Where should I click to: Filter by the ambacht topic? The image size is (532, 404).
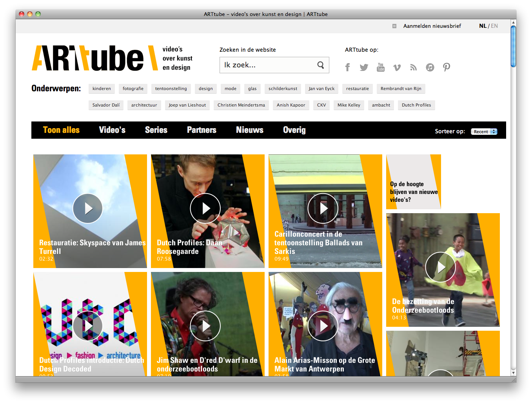pos(381,105)
